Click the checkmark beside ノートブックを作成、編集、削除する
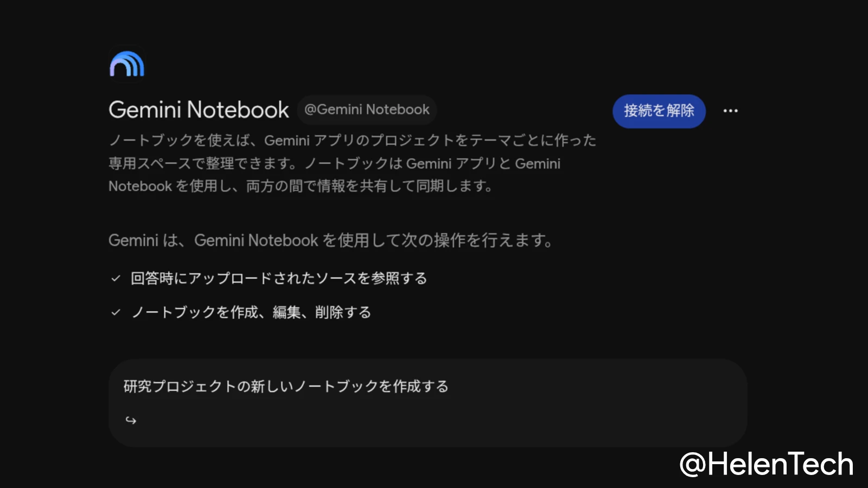The image size is (868, 488). pos(116,312)
